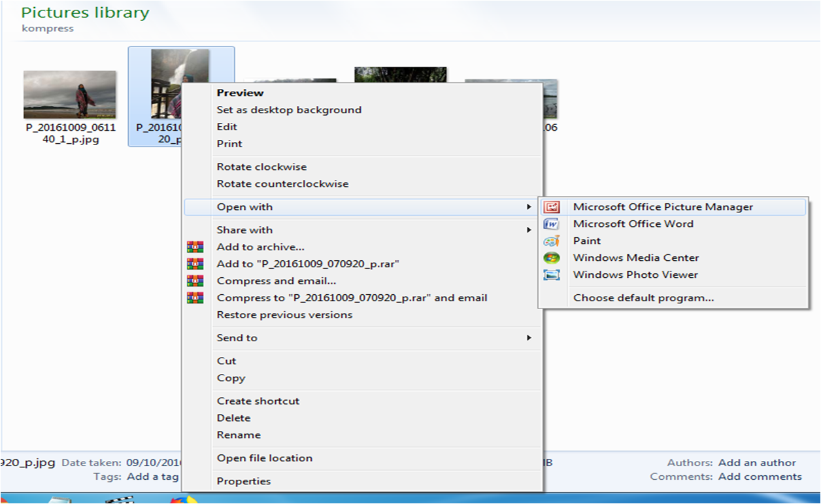Click WinRAR icon beside Add to archive

pyautogui.click(x=195, y=247)
